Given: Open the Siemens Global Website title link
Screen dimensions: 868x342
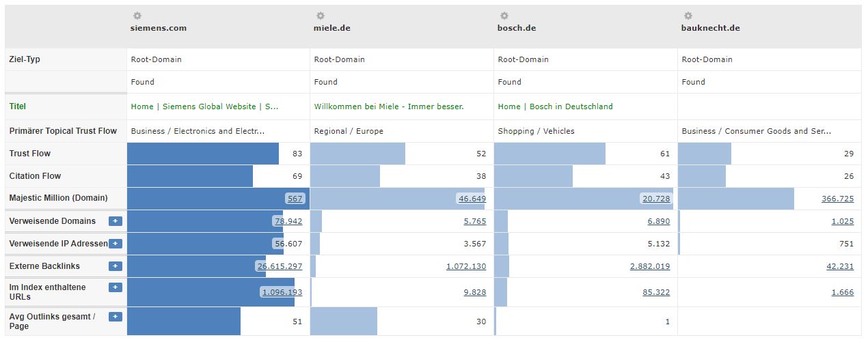Looking at the screenshot, I should point(204,106).
